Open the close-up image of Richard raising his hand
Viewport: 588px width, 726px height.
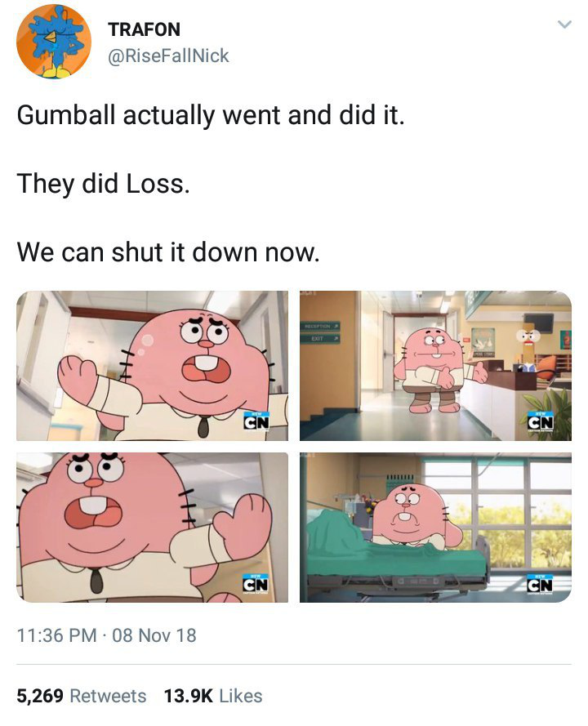pyautogui.click(x=153, y=366)
